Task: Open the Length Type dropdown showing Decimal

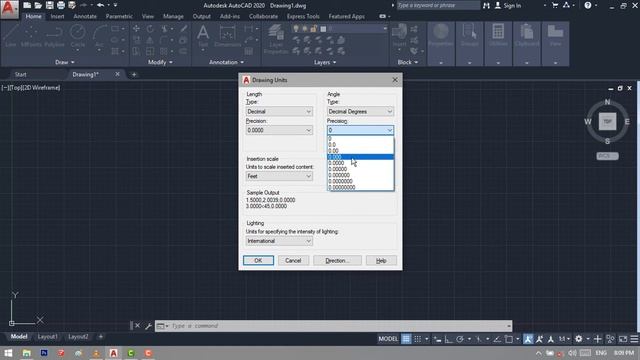Action: (x=279, y=111)
